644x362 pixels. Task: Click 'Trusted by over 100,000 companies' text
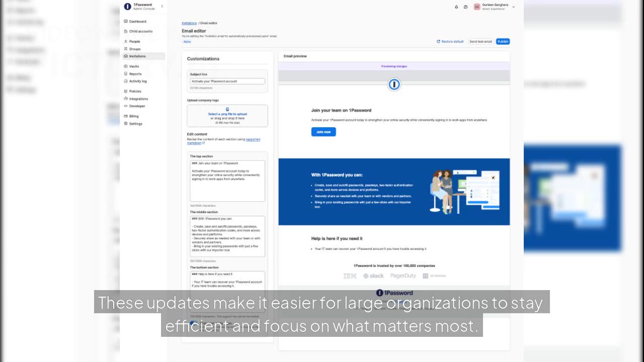tap(394, 265)
